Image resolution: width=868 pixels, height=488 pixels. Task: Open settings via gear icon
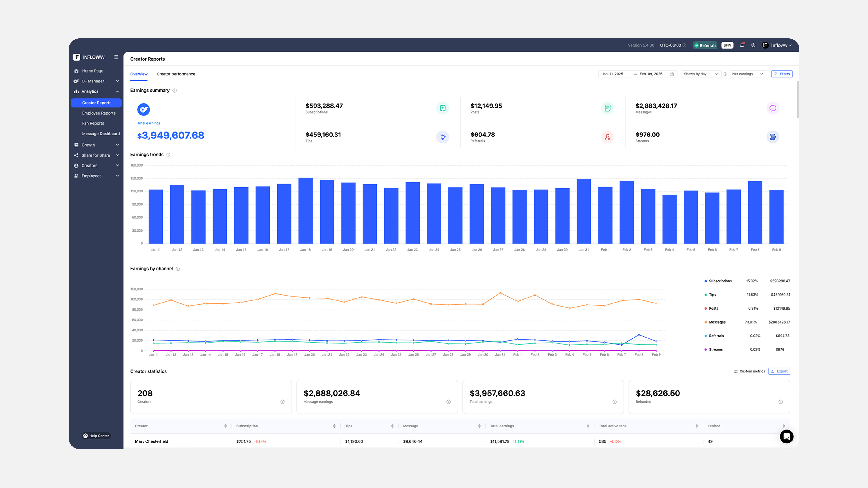coord(753,45)
